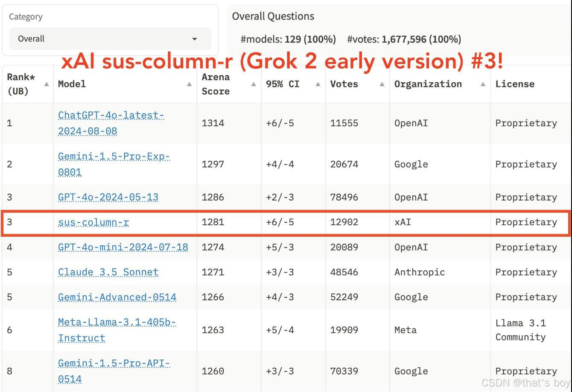
Task: Click the xAI organization cell
Action: [403, 222]
